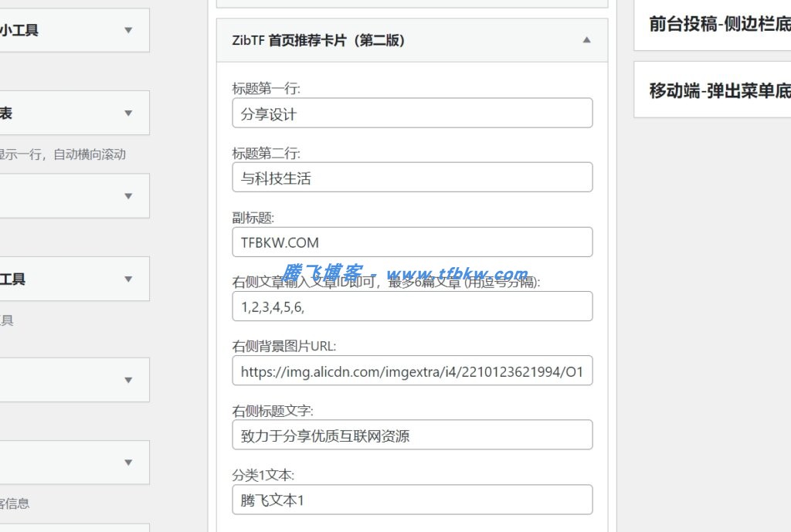Expand the widget above 客信息 description

click(128, 463)
